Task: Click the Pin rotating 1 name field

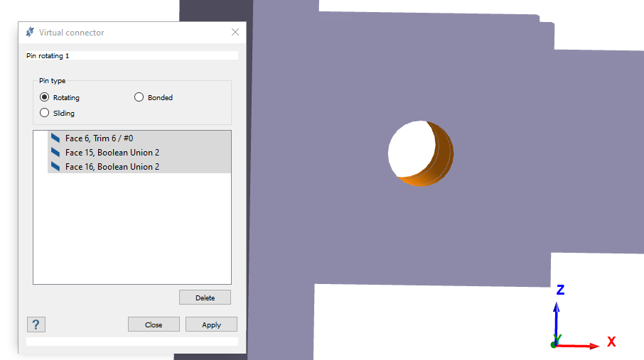Action: pyautogui.click(x=132, y=55)
